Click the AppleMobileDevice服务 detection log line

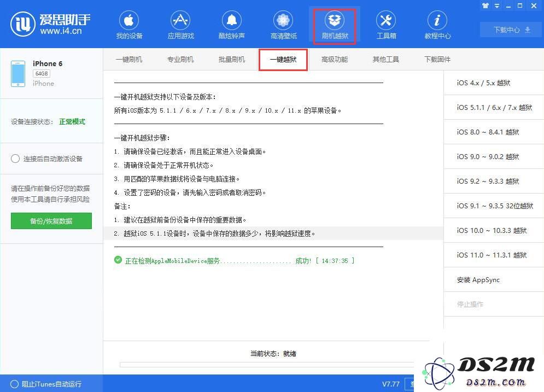click(239, 261)
